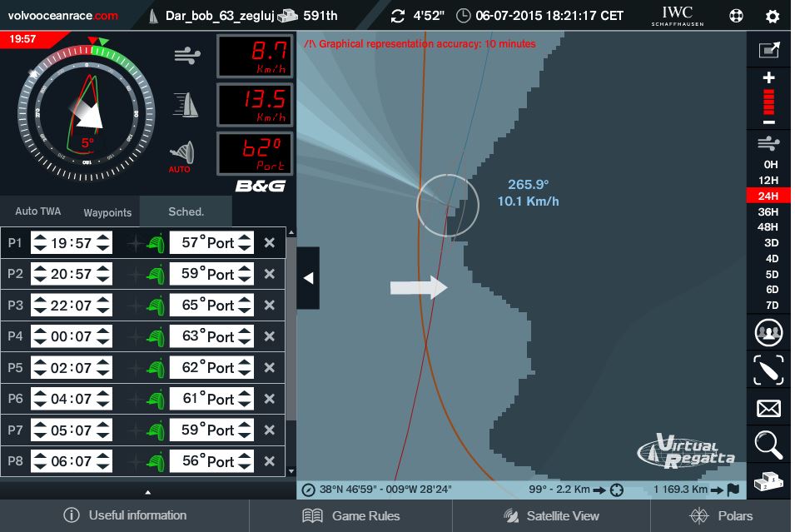Viewport: 795px width, 532px height.
Task: Toggle the P1 sail icon
Action: (x=155, y=243)
